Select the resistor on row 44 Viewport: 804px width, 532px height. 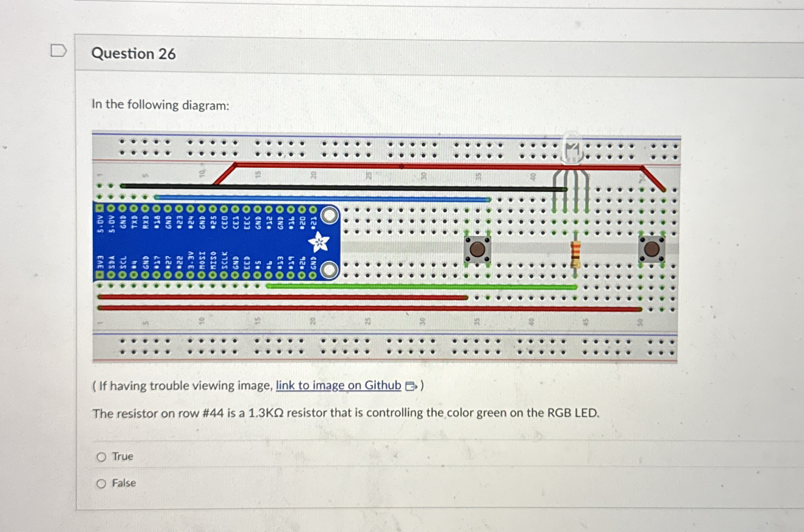click(575, 254)
